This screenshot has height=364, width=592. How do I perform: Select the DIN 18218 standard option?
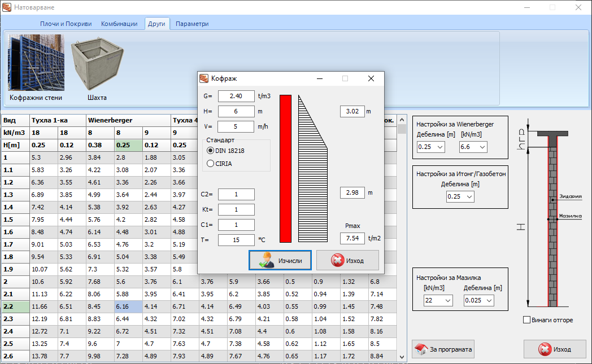[211, 151]
